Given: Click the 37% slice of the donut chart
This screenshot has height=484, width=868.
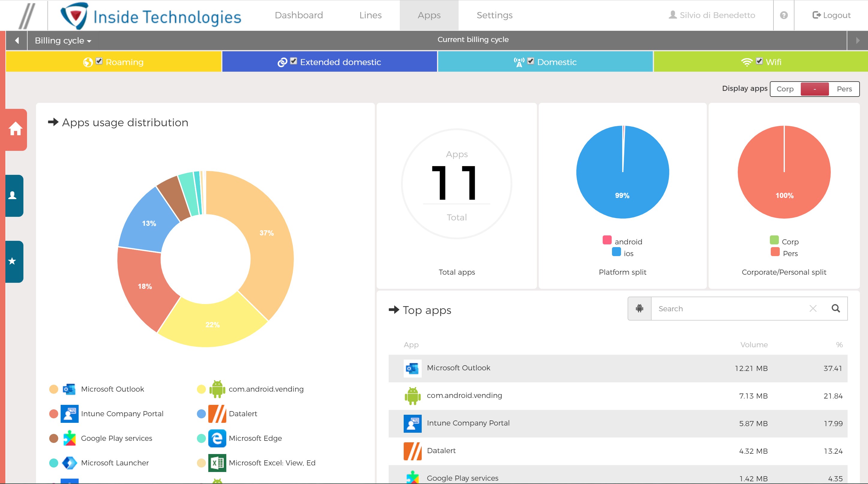Looking at the screenshot, I should (x=266, y=233).
